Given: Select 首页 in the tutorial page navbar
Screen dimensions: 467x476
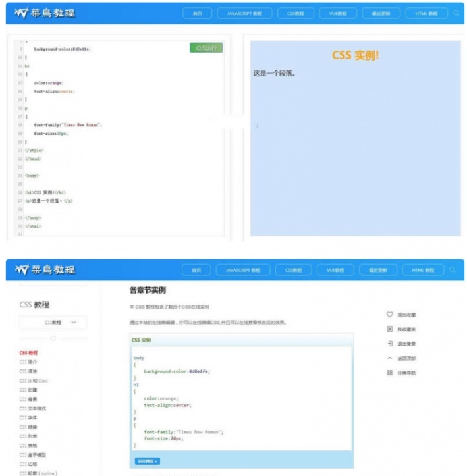Looking at the screenshot, I should (196, 270).
